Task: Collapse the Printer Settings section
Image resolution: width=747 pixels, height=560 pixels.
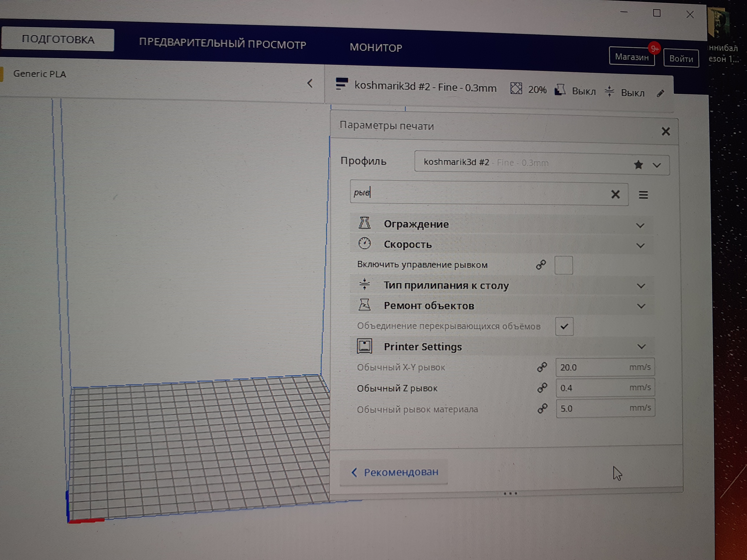Action: coord(641,347)
